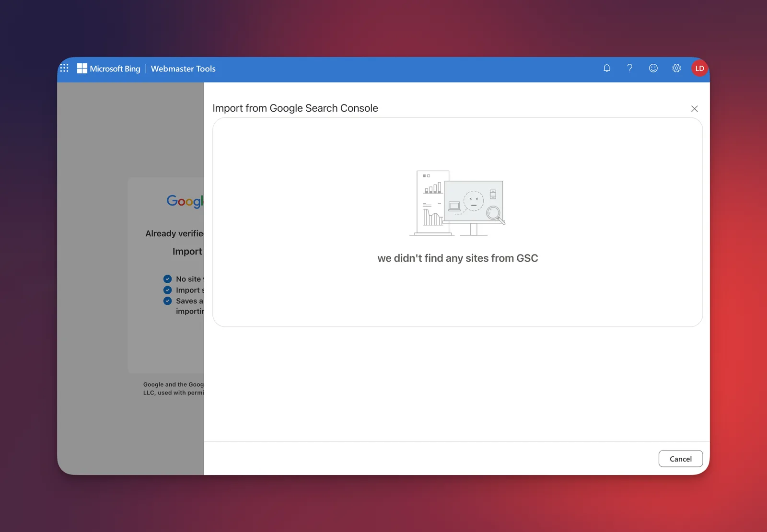Open the feedback smiley icon
The width and height of the screenshot is (767, 532).
pyautogui.click(x=653, y=69)
